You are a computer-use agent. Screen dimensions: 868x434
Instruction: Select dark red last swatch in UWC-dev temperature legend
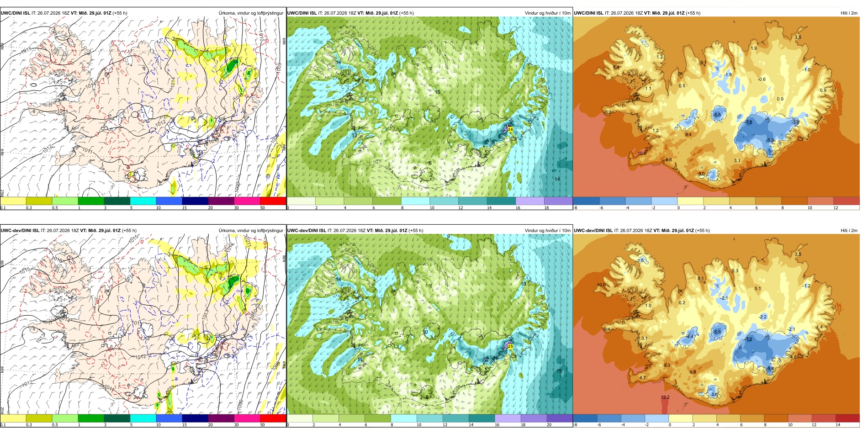pyautogui.click(x=847, y=418)
